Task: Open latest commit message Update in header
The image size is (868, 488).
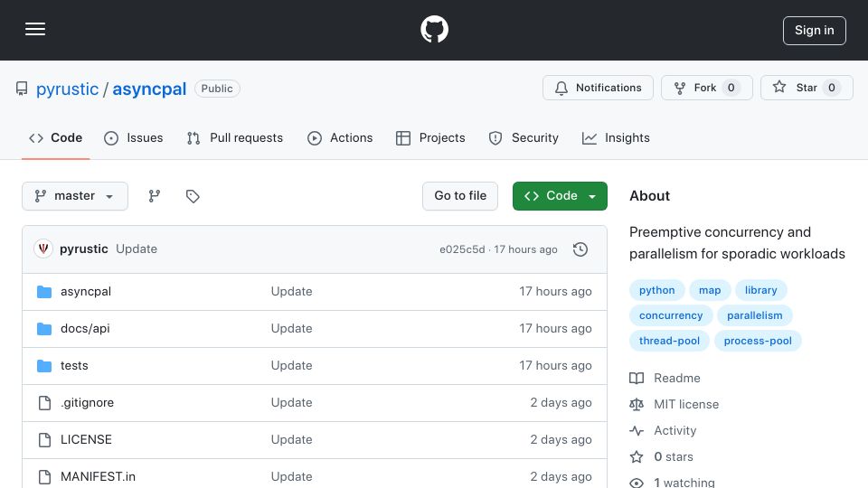Action: 137,249
